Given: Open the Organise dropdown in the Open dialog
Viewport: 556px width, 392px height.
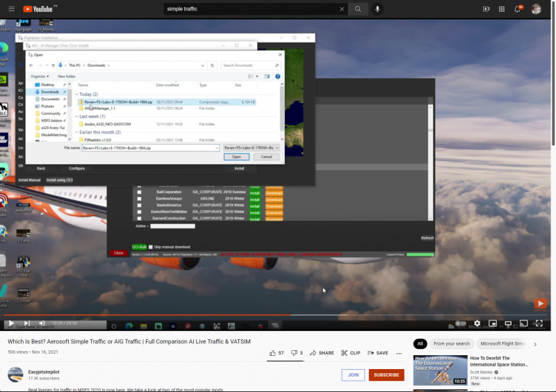Looking at the screenshot, I should coord(40,76).
